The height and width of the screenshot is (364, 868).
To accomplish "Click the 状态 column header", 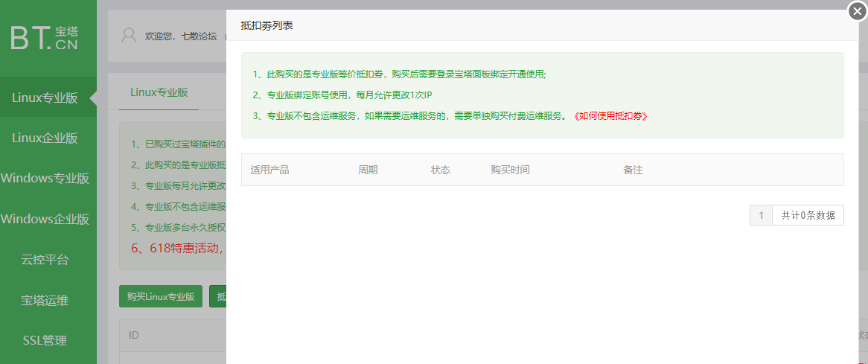I will (441, 170).
